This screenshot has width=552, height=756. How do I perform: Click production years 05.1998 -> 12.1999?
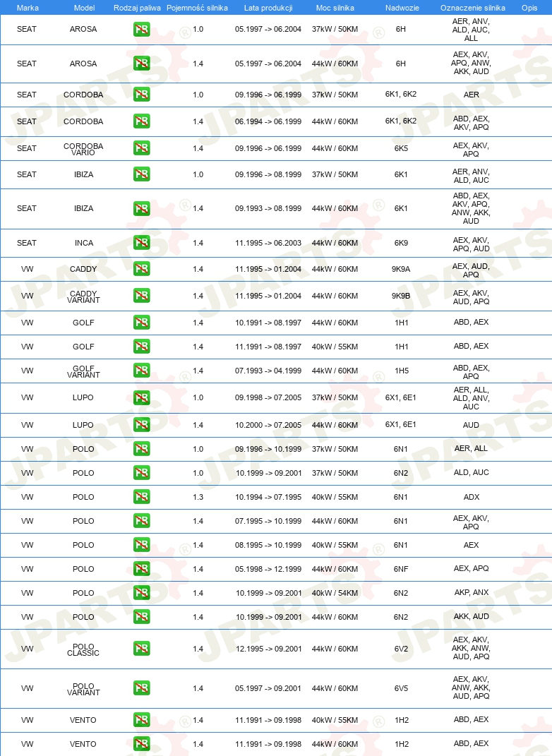[x=268, y=569]
